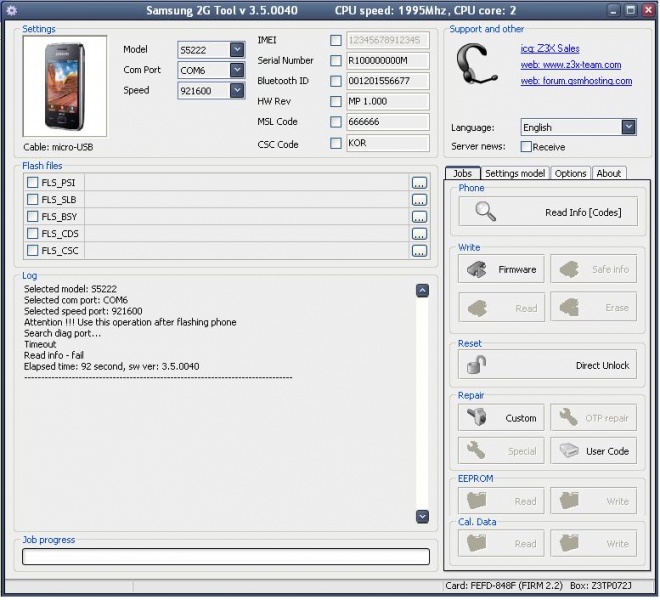This screenshot has height=600, width=660.
Task: Click the Serial Number input field
Action: (388, 61)
